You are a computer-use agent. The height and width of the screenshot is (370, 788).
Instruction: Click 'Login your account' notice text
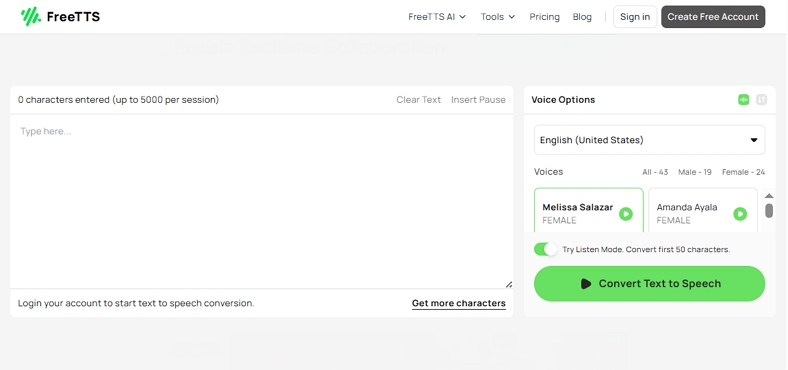[x=136, y=303]
